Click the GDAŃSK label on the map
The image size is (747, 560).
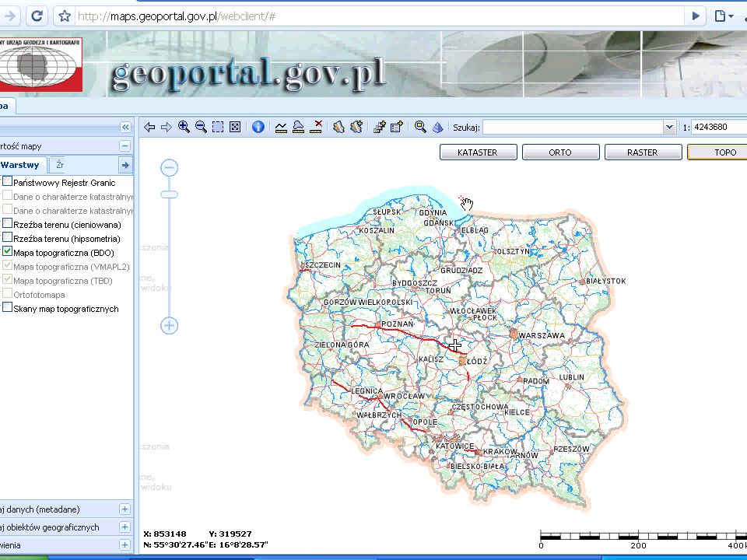[439, 223]
